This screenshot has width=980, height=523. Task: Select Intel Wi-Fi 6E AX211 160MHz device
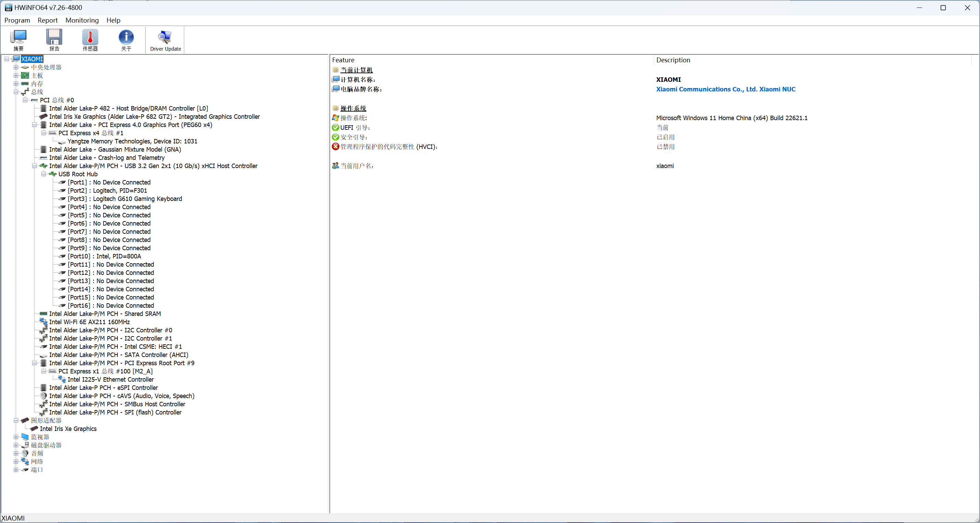89,322
